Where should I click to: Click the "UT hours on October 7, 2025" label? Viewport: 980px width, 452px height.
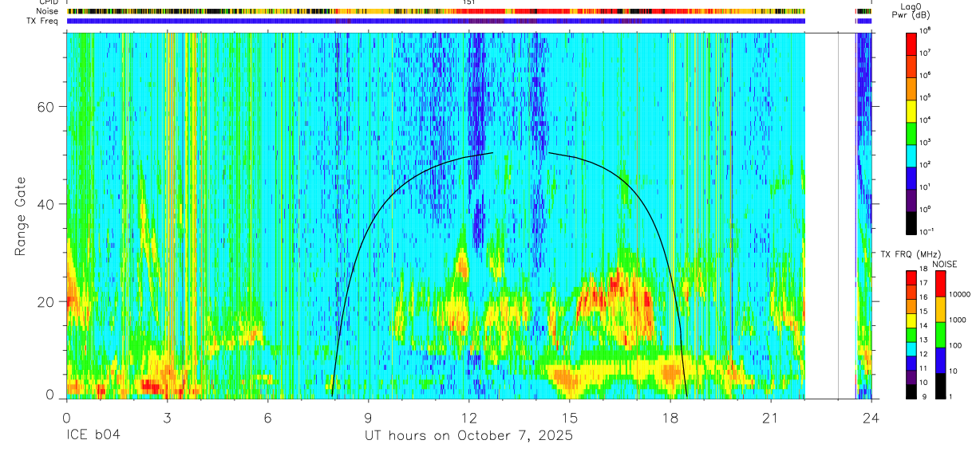click(x=468, y=436)
